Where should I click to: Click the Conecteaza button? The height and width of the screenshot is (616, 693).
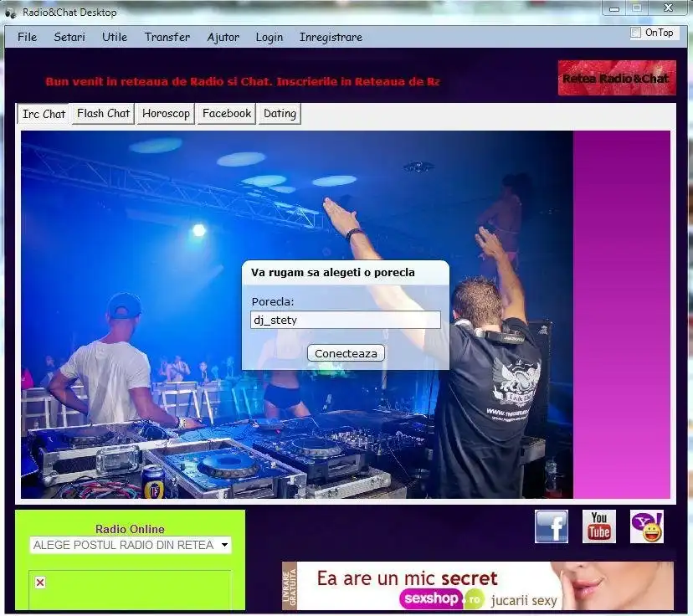[346, 353]
